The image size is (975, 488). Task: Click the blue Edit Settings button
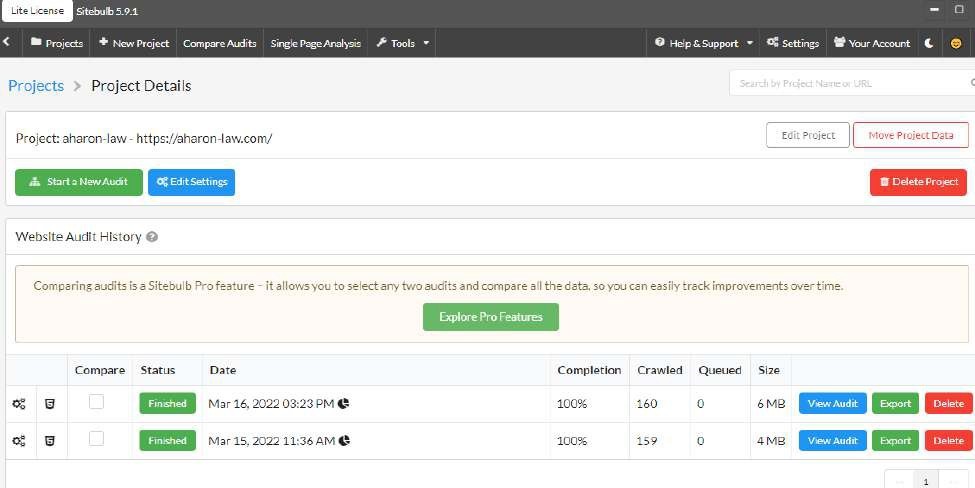(x=192, y=182)
